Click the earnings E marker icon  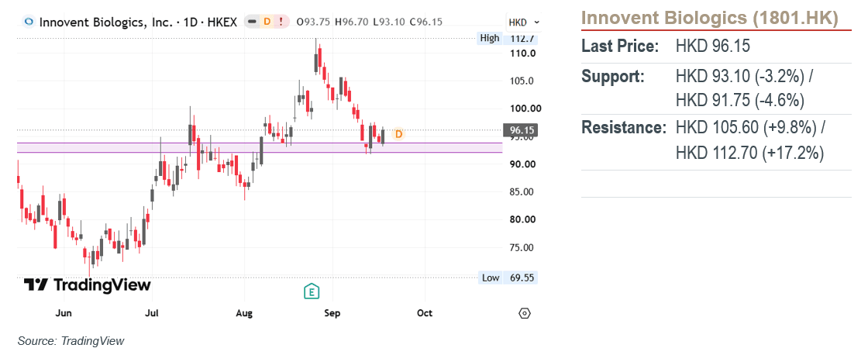tap(312, 291)
